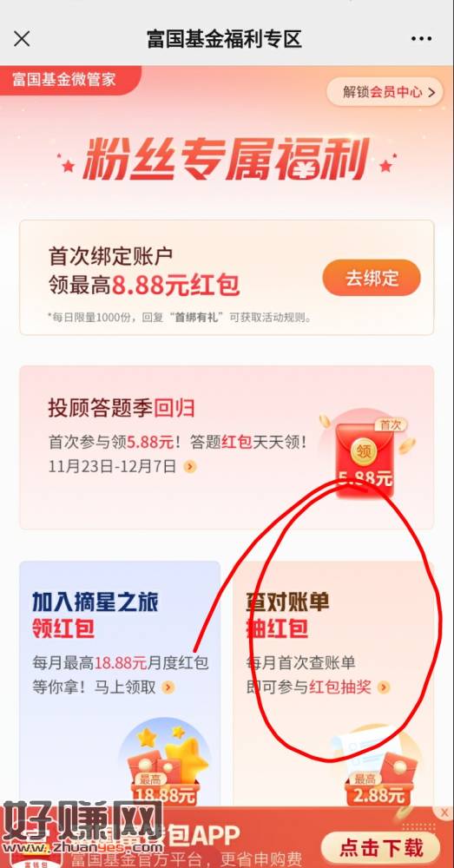Tap 首次绑定账户 领最高8.88元红包 text

point(144,272)
